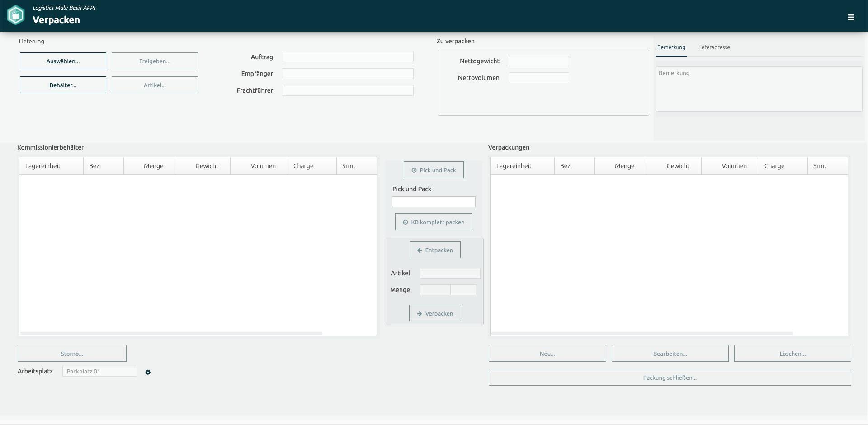Click Verpackungen table horizontal scrollbar

(642, 334)
